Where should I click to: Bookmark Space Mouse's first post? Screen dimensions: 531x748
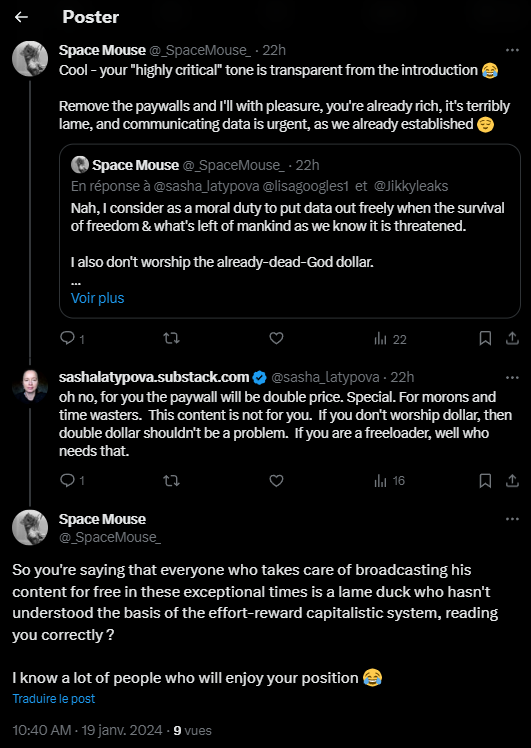(485, 338)
